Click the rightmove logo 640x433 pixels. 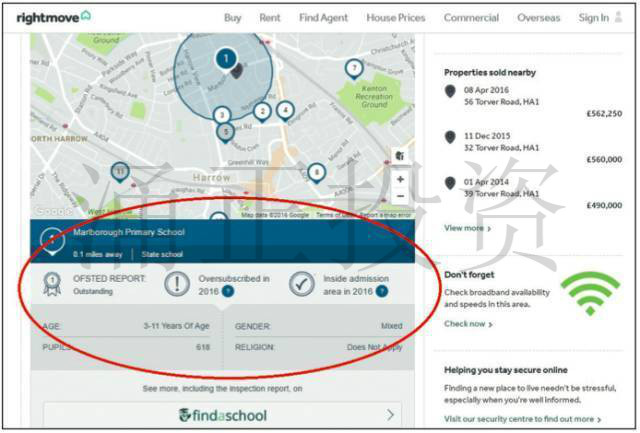[x=53, y=17]
